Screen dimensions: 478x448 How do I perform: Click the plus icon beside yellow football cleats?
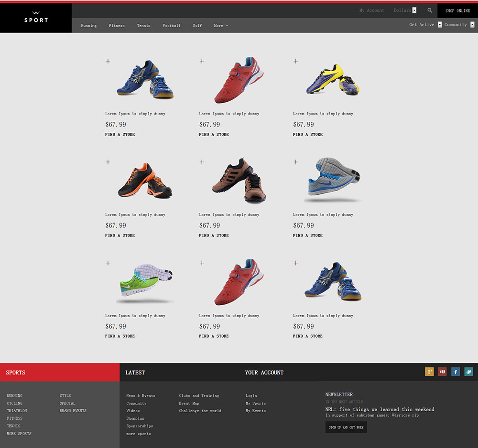click(x=296, y=61)
